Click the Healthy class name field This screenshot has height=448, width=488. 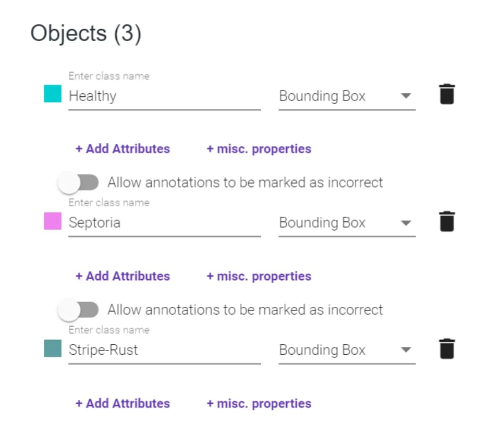tap(164, 96)
